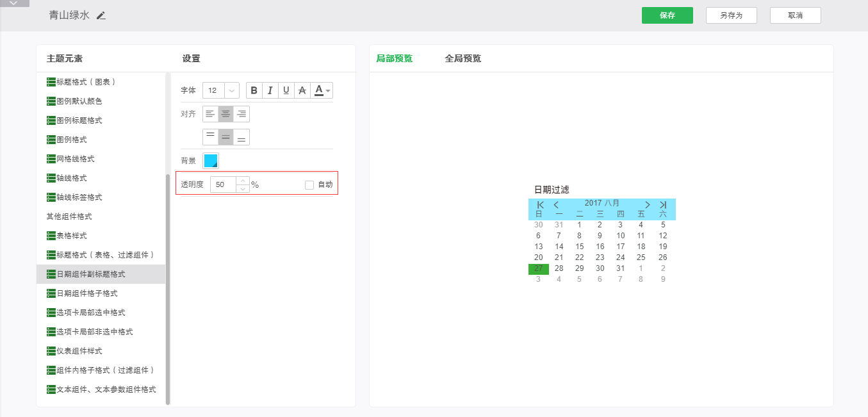Open the background color swatch
Image resolution: width=868 pixels, height=417 pixels.
click(211, 160)
